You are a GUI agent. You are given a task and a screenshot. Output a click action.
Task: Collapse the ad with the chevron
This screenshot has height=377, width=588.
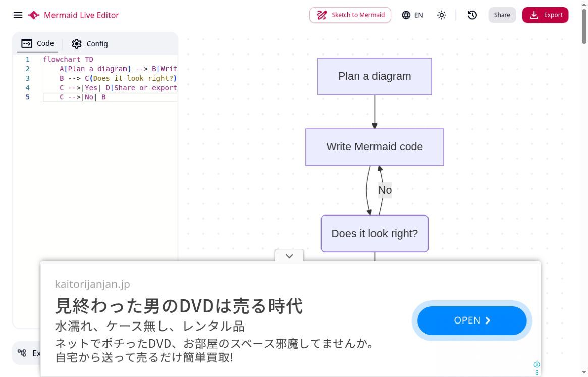coord(289,256)
